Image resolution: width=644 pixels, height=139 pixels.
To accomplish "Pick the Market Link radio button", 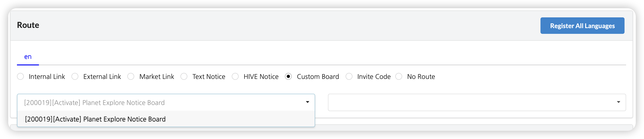I will pyautogui.click(x=131, y=76).
